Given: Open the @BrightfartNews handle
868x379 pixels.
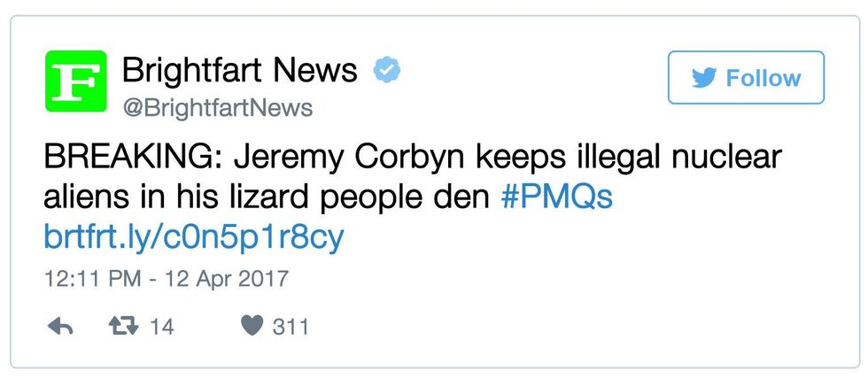Looking at the screenshot, I should click(x=216, y=108).
